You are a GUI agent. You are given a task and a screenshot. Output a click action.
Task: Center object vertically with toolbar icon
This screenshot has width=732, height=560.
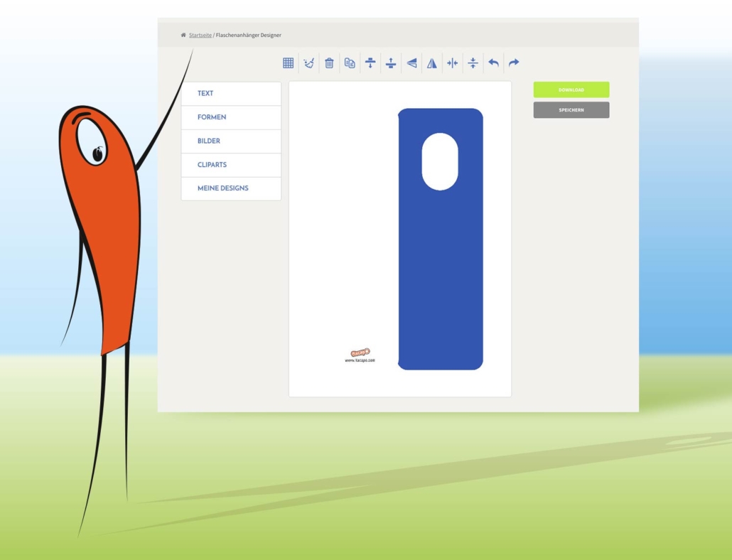pyautogui.click(x=473, y=63)
